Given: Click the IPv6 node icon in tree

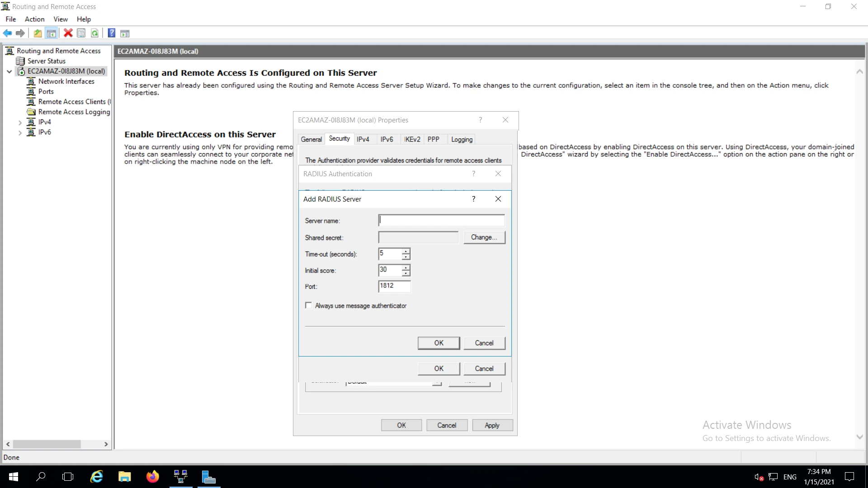Looking at the screenshot, I should 32,131.
